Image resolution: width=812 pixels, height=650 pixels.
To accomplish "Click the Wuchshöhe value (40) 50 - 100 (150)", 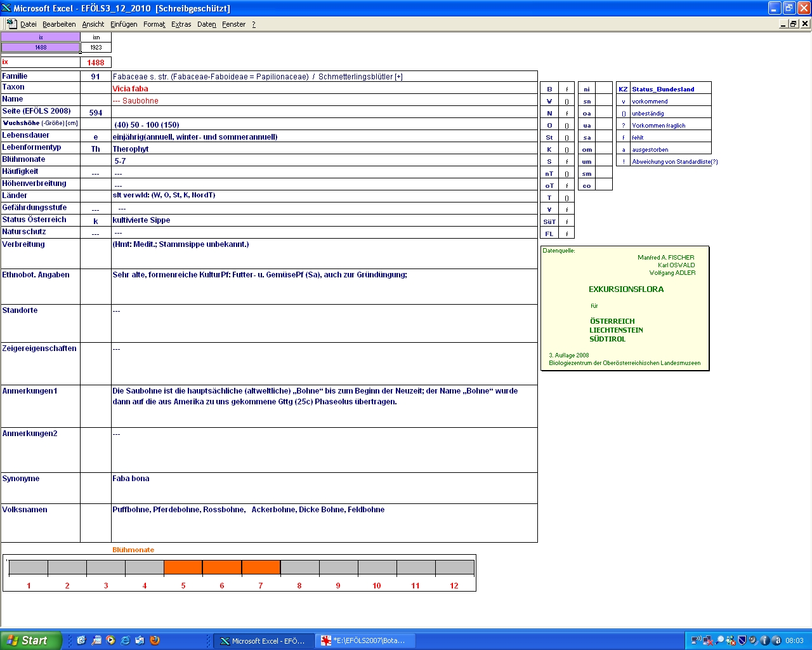I will tap(147, 124).
